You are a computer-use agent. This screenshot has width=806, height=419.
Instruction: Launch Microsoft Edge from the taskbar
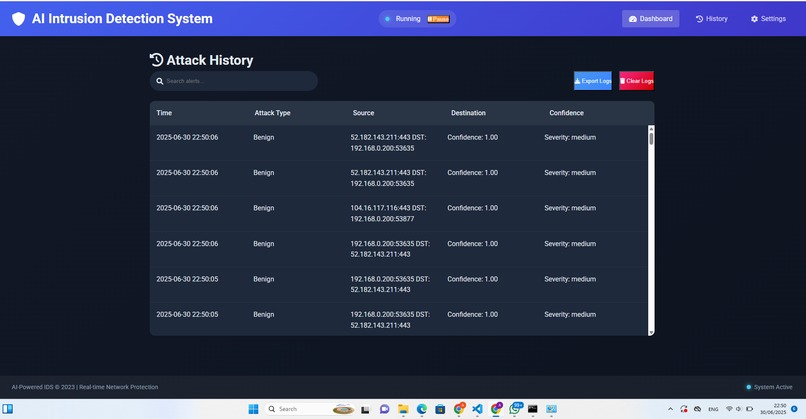click(422, 409)
